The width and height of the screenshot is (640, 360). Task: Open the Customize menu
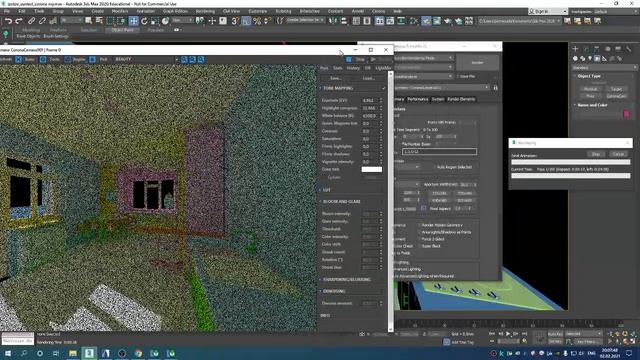(258, 11)
